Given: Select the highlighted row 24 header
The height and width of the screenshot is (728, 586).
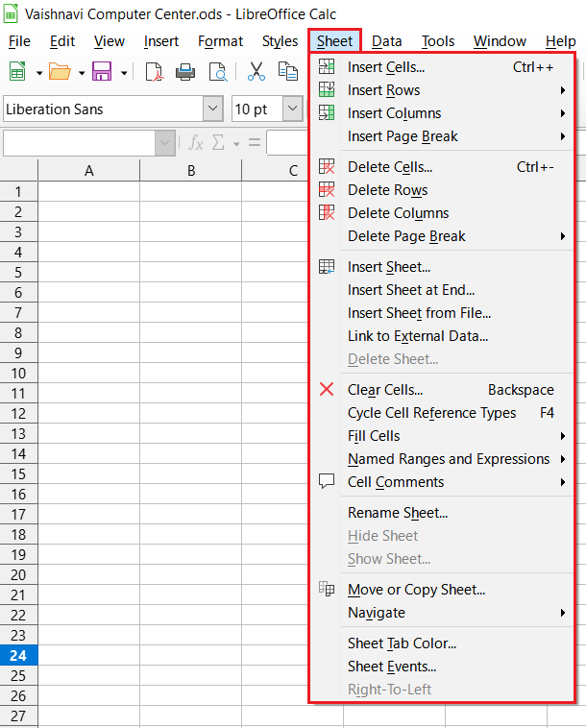Looking at the screenshot, I should pos(18,656).
